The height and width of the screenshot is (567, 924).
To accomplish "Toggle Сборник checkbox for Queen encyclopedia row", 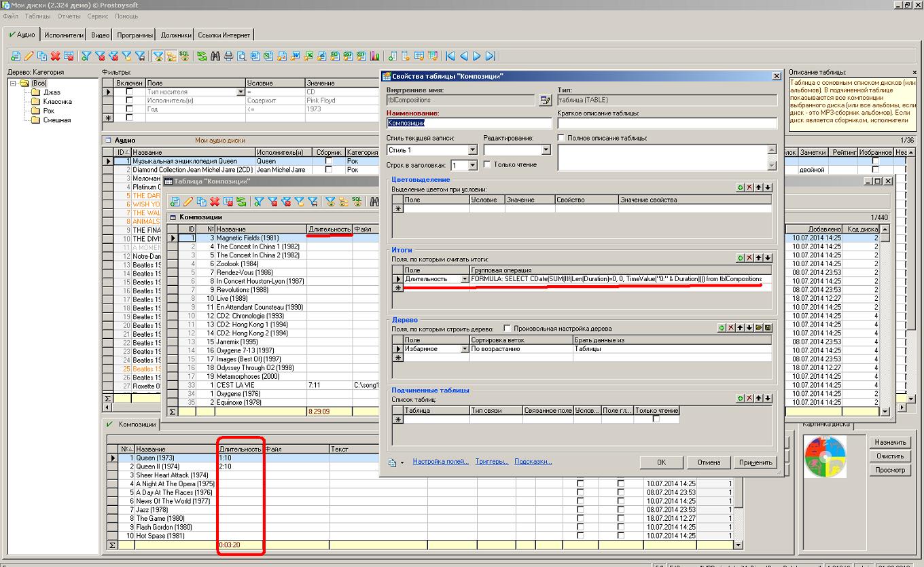I will [329, 161].
